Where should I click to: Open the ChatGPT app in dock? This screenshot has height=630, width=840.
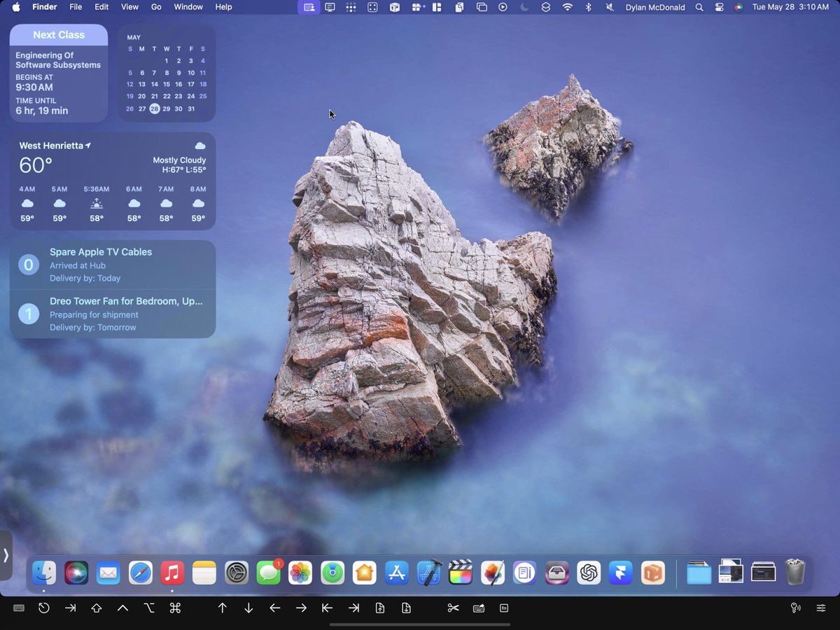[589, 573]
